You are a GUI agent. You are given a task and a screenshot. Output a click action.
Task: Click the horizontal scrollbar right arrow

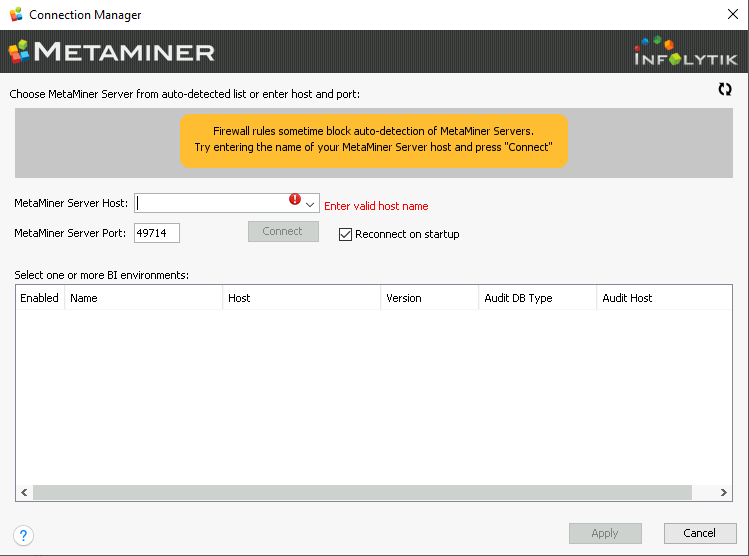(x=724, y=492)
